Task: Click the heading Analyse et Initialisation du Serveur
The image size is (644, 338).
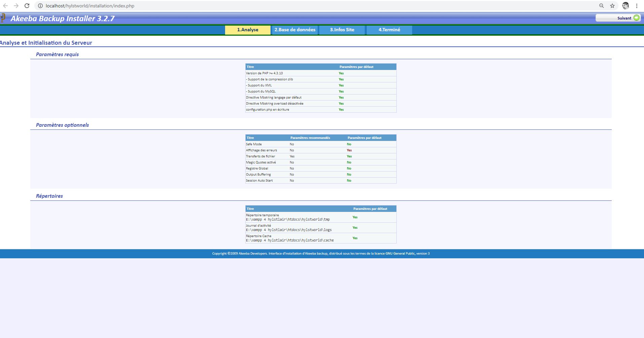Action: coord(46,43)
